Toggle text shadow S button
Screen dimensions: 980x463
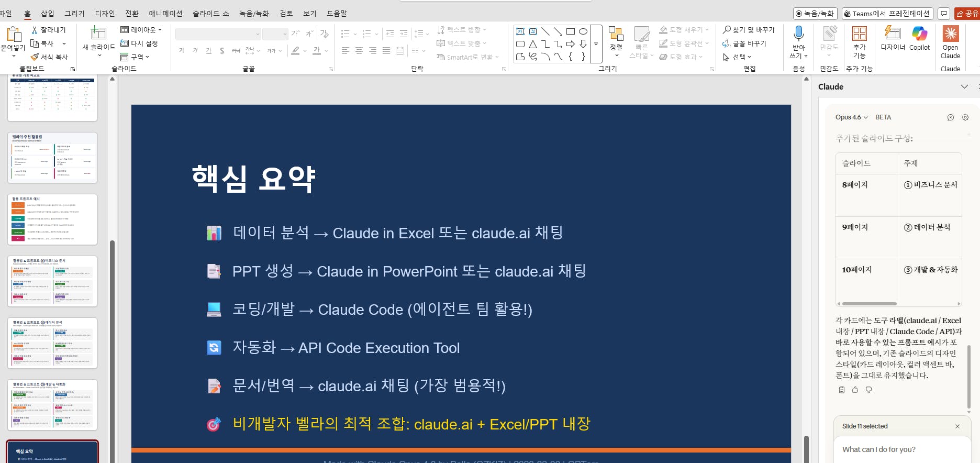tap(222, 50)
